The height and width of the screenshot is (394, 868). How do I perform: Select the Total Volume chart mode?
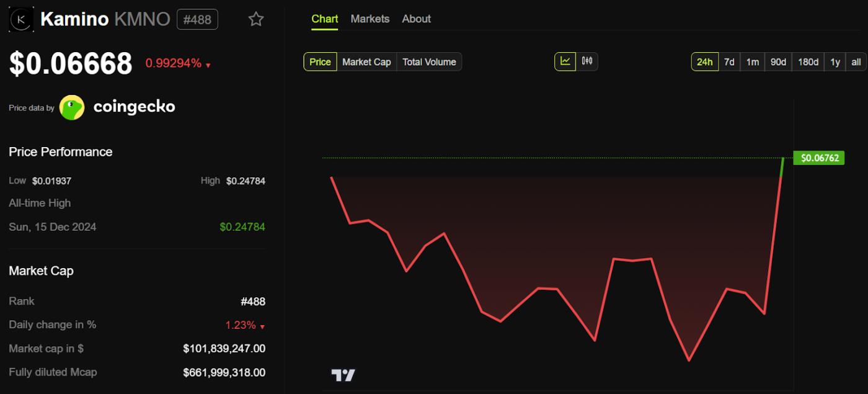pyautogui.click(x=429, y=61)
